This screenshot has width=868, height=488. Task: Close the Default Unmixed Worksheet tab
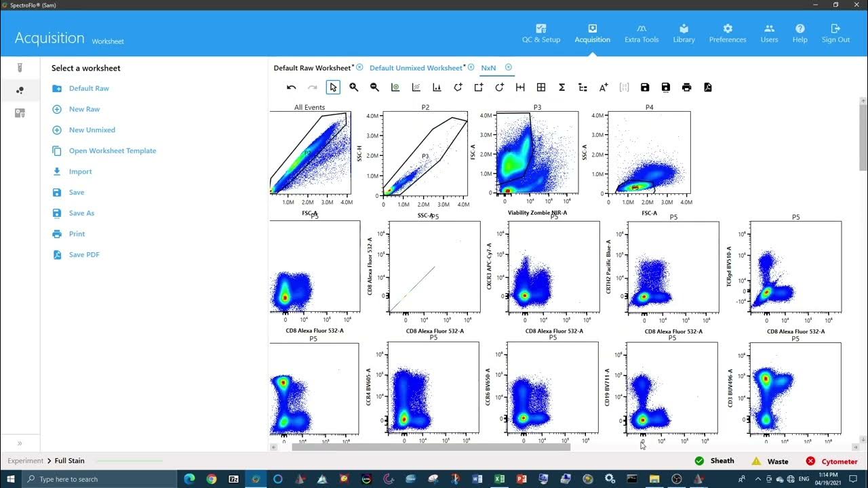[x=471, y=67]
